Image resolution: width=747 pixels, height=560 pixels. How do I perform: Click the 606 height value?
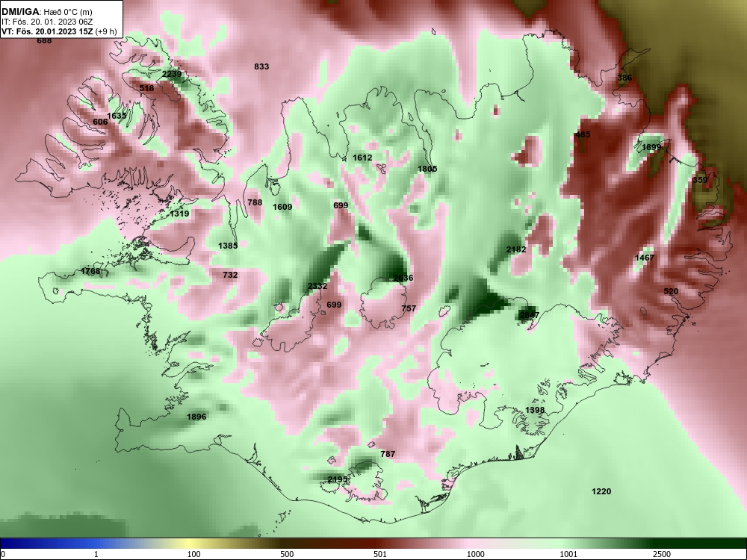100,122
